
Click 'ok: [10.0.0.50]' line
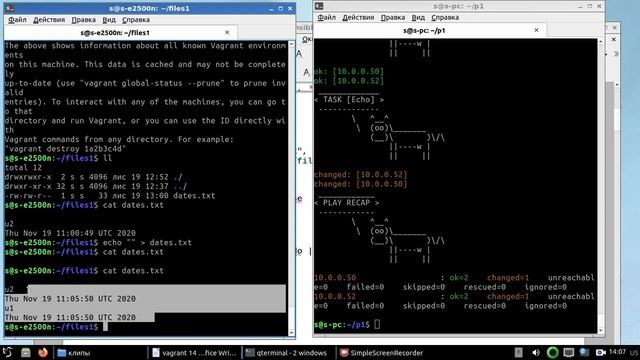click(349, 71)
